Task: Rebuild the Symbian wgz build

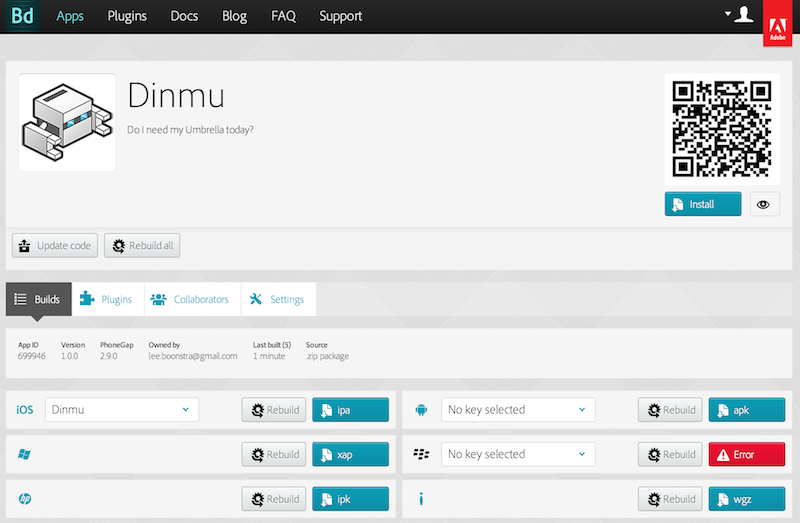Action: pyautogui.click(x=670, y=499)
